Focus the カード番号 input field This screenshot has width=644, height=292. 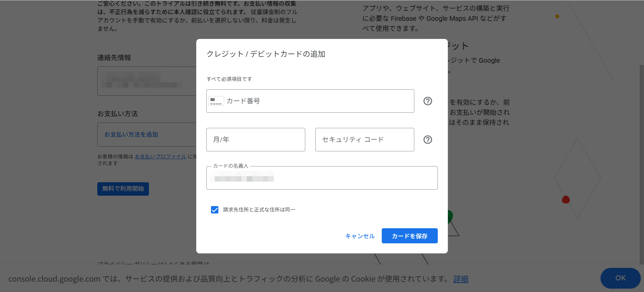click(319, 101)
